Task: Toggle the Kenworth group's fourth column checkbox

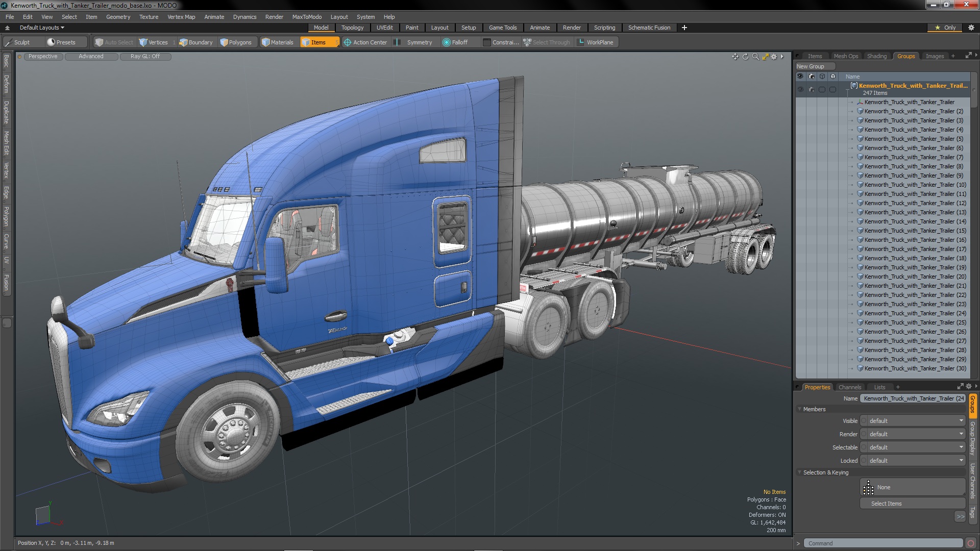Action: (x=832, y=89)
